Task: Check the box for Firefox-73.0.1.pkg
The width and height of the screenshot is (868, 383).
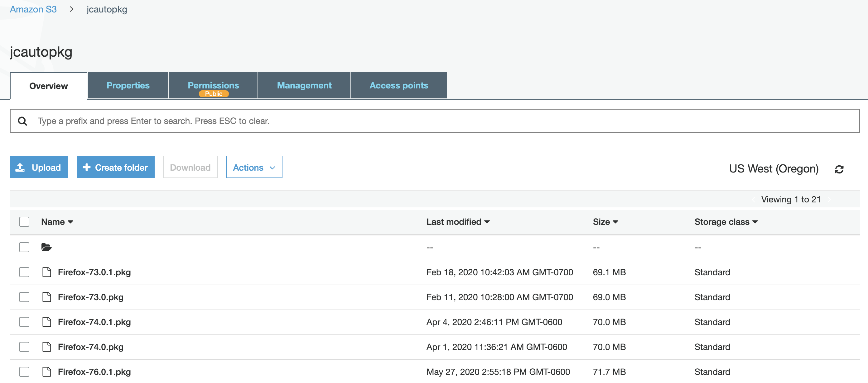Action: pos(24,272)
